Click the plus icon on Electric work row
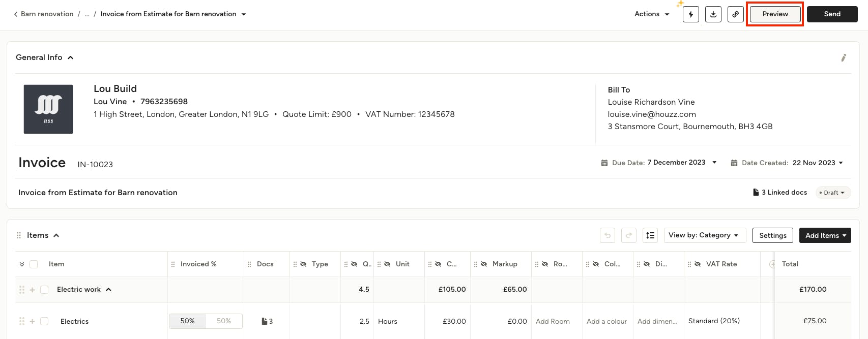The width and height of the screenshot is (868, 339). tap(33, 290)
